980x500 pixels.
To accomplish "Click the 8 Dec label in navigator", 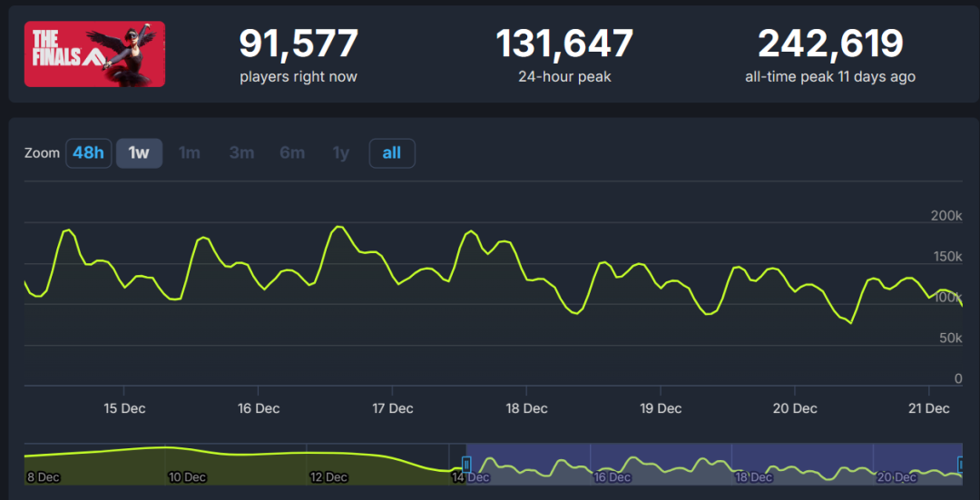I will pos(44,477).
